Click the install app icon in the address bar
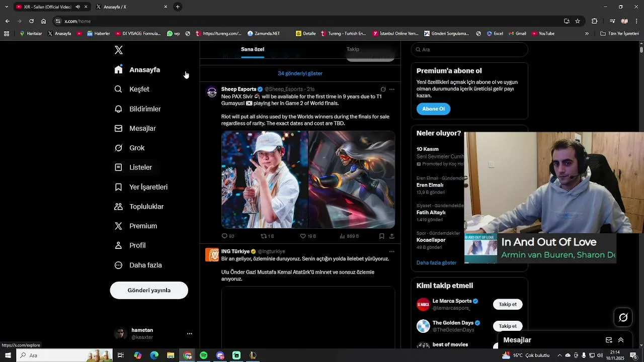 click(x=567, y=21)
